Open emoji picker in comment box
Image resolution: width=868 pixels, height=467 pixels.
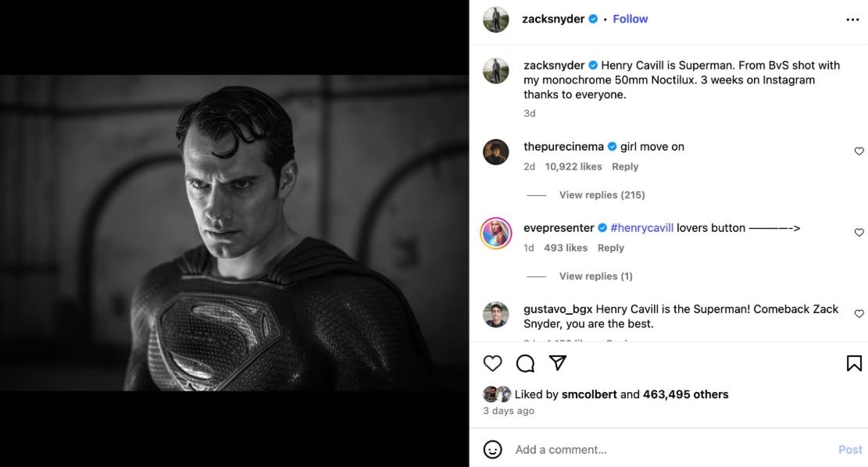492,450
